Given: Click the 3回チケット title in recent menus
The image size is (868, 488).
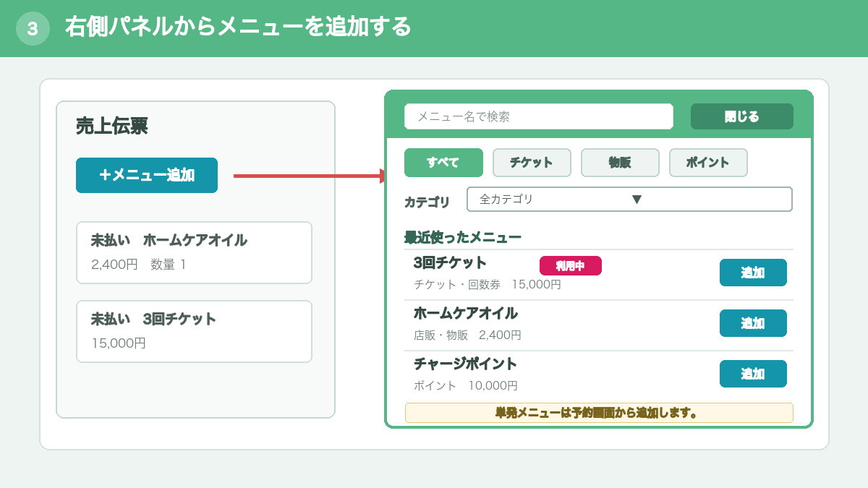Looking at the screenshot, I should 451,262.
